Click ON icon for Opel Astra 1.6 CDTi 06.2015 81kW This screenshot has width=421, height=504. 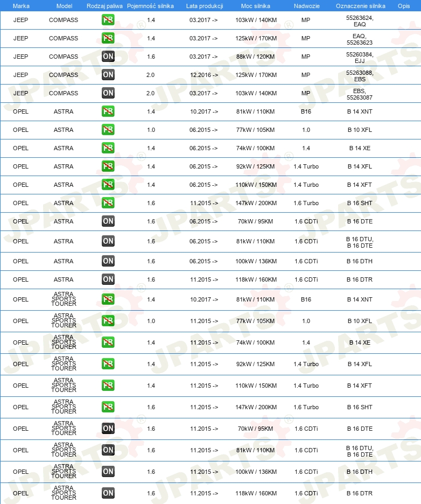click(x=108, y=241)
